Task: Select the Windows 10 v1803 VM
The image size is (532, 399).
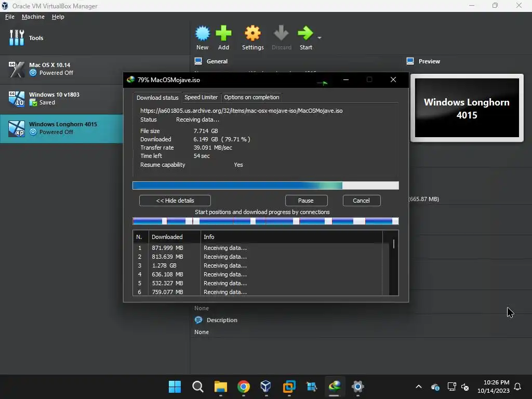Action: pos(61,99)
